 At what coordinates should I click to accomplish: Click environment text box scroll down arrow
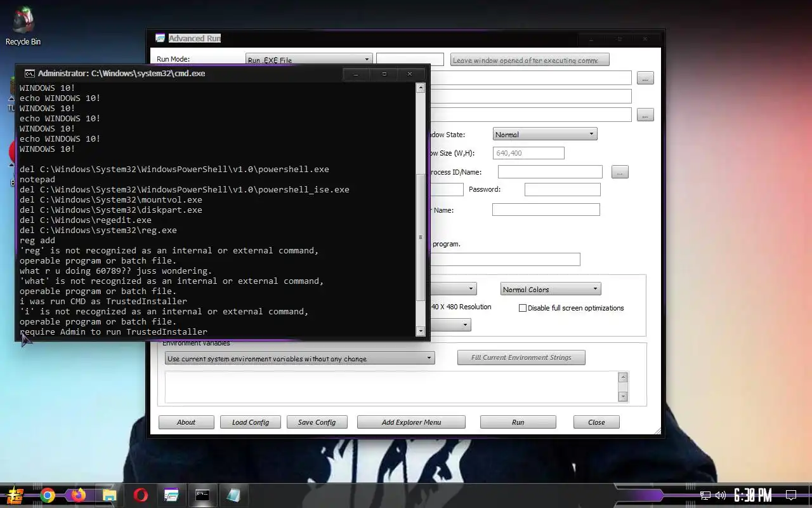coord(623,396)
